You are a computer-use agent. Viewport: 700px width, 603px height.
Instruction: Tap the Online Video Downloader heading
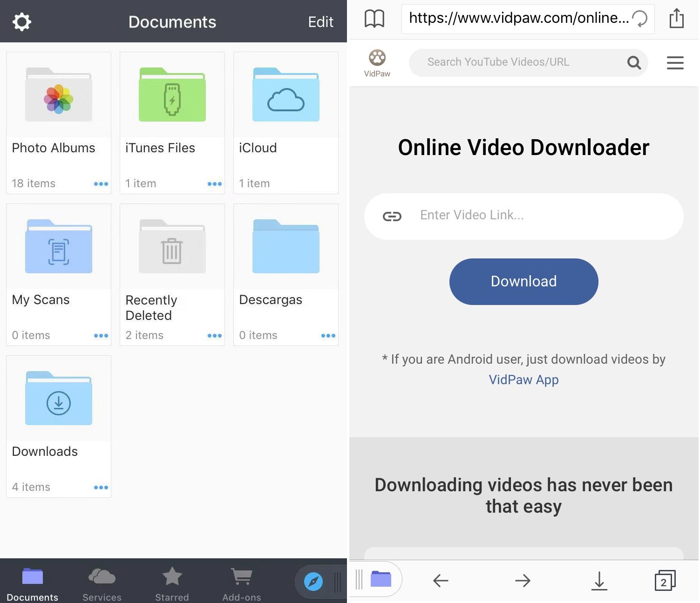(523, 148)
